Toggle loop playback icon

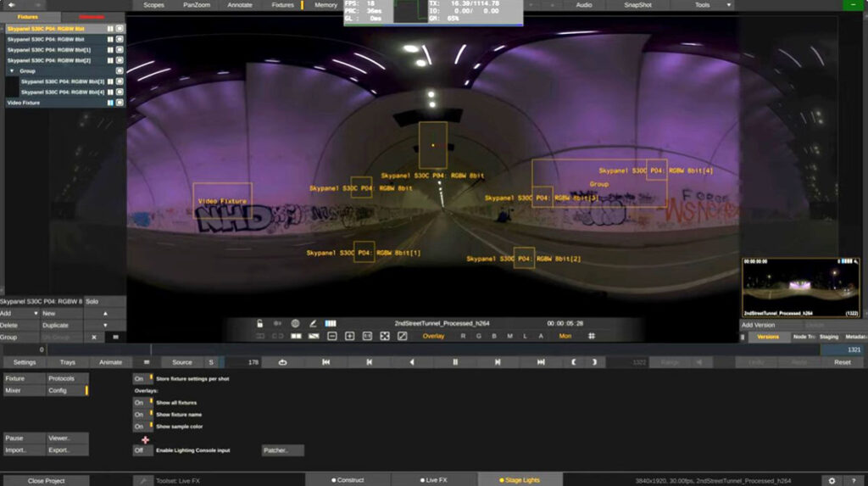tap(282, 362)
